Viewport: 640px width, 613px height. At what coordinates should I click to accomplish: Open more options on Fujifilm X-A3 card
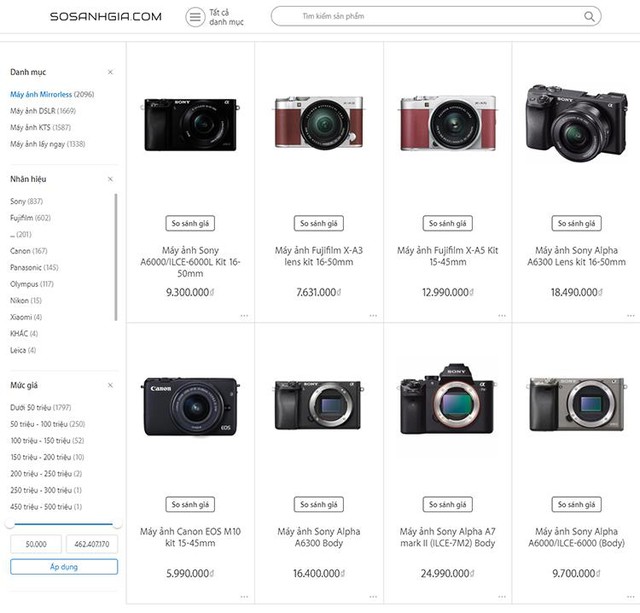click(373, 315)
